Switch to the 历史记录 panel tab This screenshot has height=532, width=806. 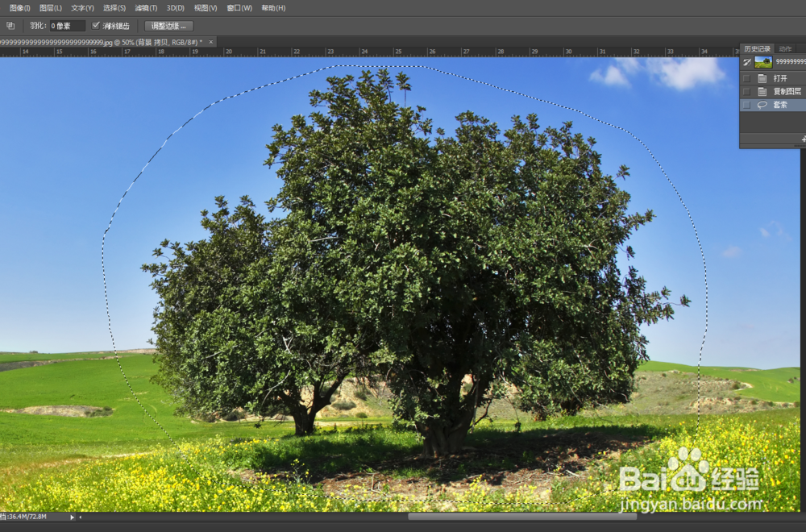coord(757,49)
